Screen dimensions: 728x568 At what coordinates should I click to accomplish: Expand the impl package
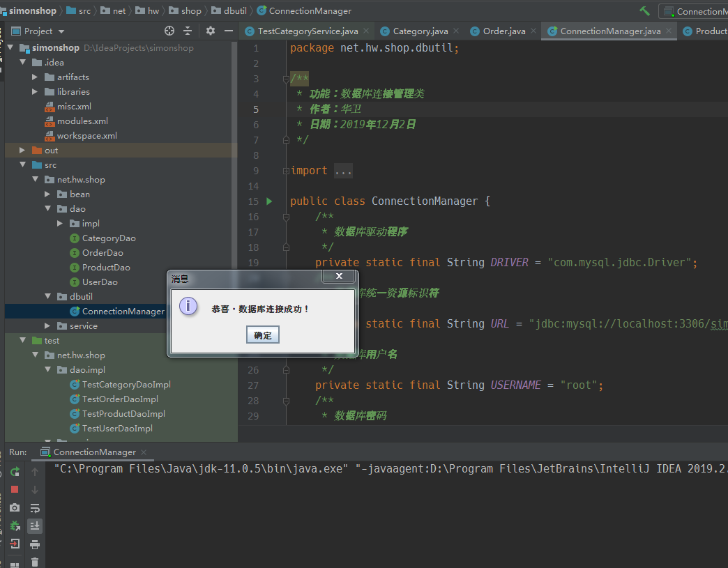coord(60,223)
